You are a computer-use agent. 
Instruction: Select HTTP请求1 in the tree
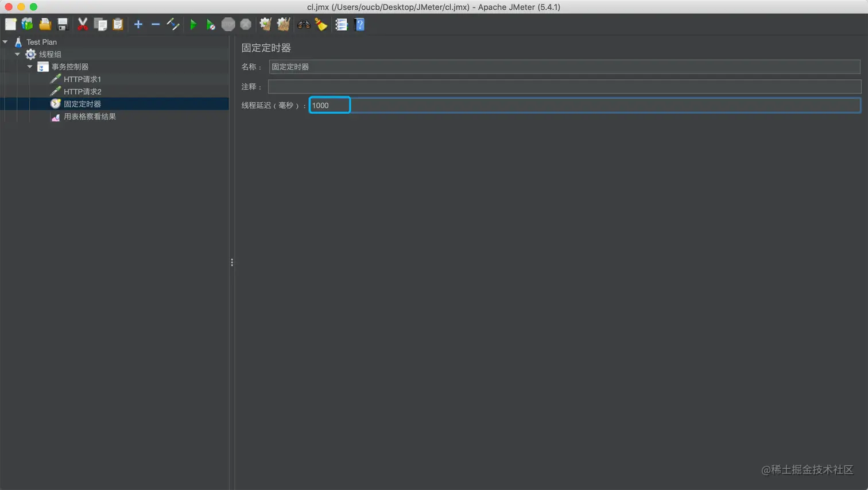coord(82,79)
